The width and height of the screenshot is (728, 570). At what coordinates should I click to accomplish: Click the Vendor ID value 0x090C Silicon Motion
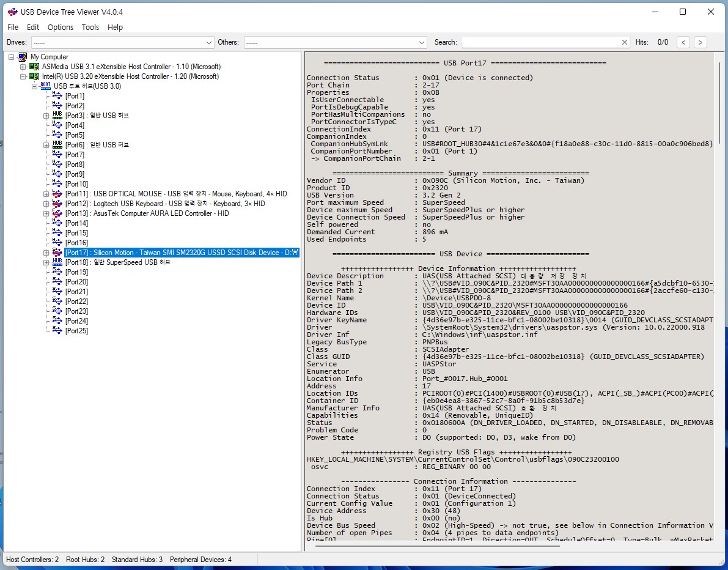pos(503,180)
